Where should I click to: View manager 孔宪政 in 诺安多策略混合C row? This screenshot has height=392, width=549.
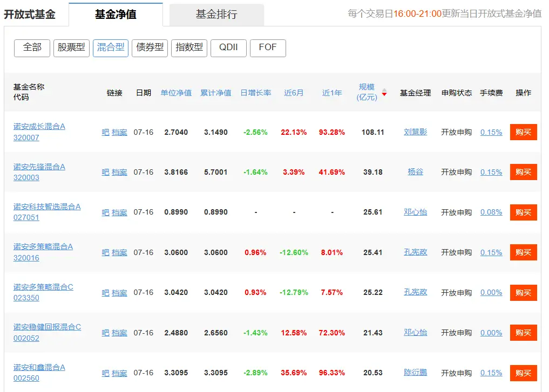click(415, 292)
